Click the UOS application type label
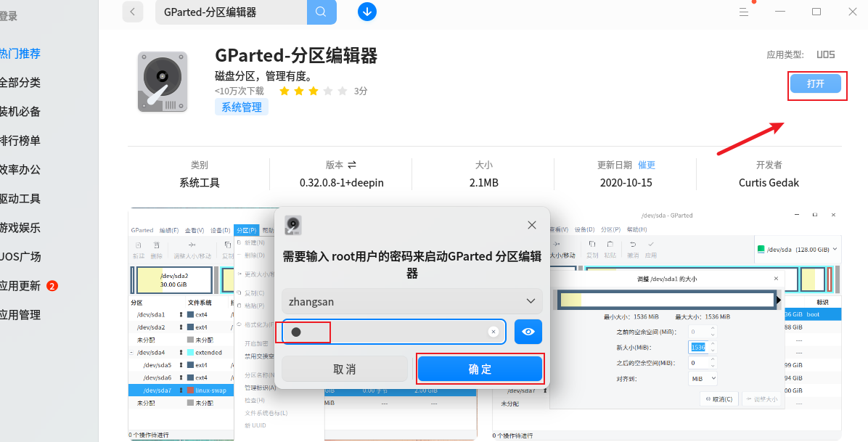Viewport: 868px width, 442px height. [825, 54]
